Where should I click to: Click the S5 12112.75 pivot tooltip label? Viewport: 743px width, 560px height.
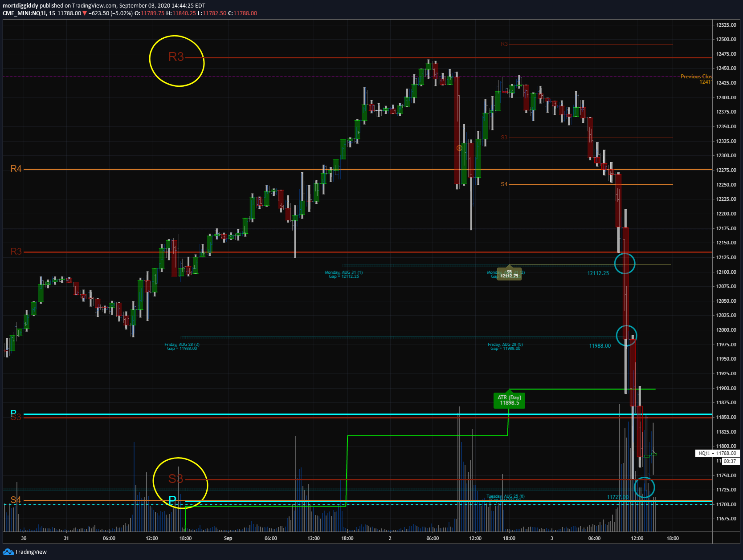(509, 274)
